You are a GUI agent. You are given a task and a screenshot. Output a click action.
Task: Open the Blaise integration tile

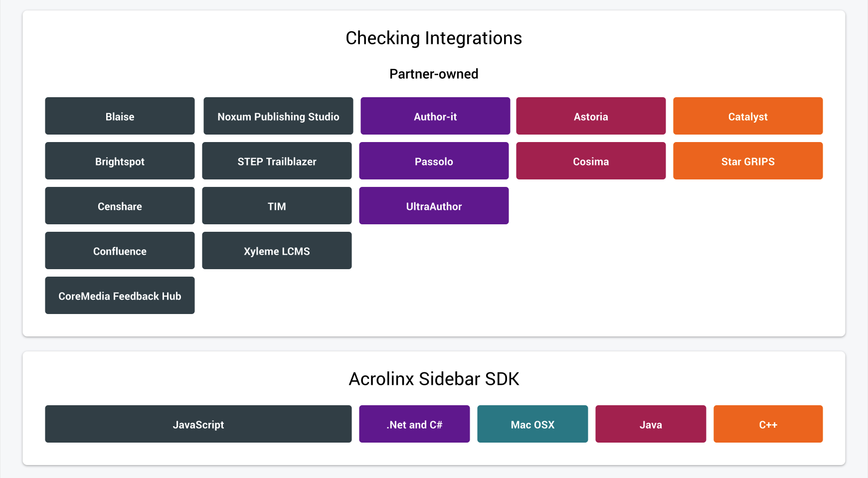[120, 116]
